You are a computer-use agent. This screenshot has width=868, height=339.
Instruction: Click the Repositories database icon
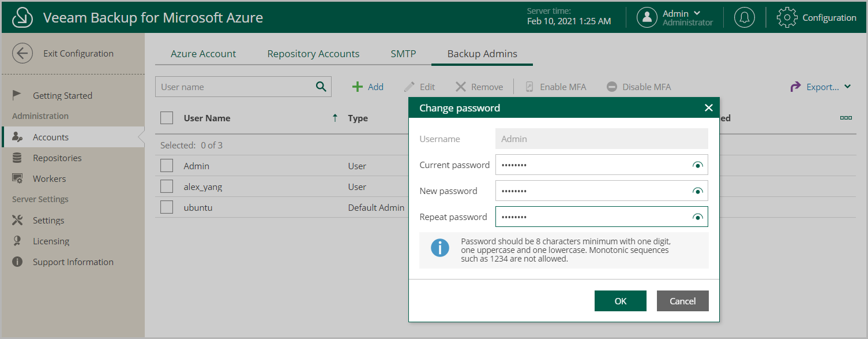click(x=17, y=158)
